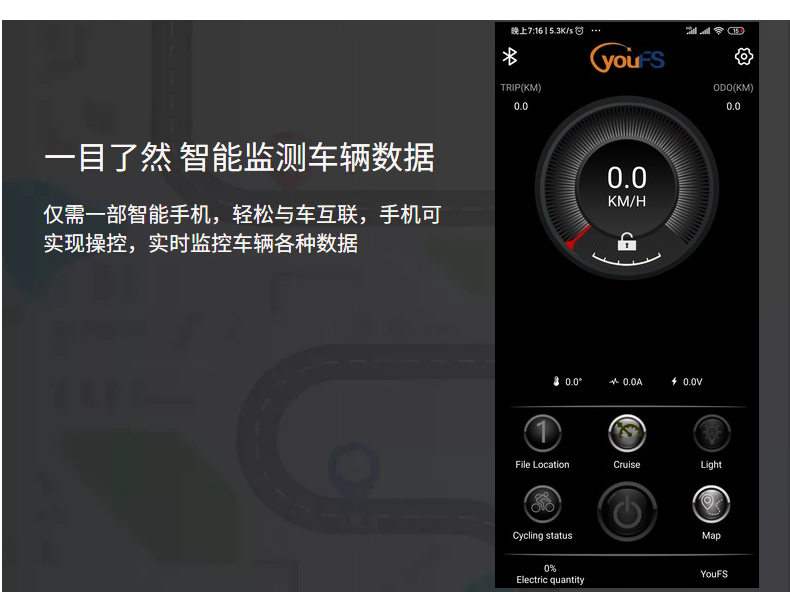790x592 pixels.
Task: Open the Cycling status icon
Action: (542, 504)
